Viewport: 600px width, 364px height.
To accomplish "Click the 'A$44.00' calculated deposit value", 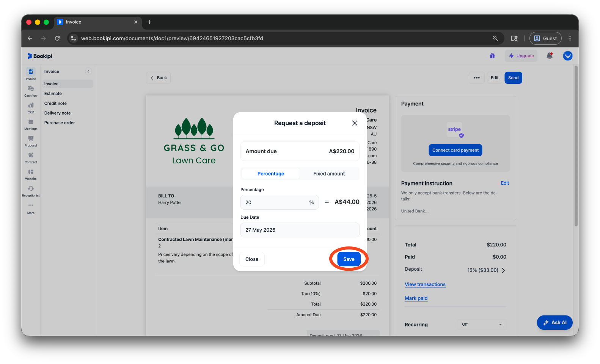I will pos(347,202).
